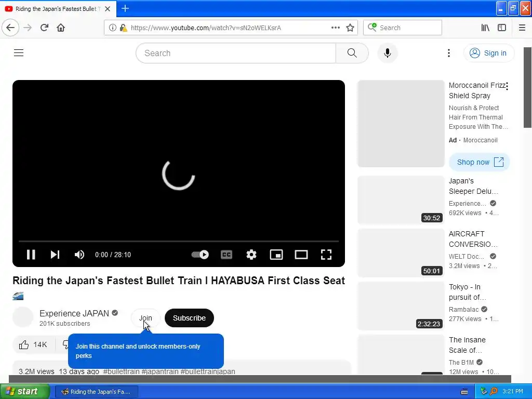The width and height of the screenshot is (532, 399).
Task: Open the Windows start menu
Action: [25, 391]
